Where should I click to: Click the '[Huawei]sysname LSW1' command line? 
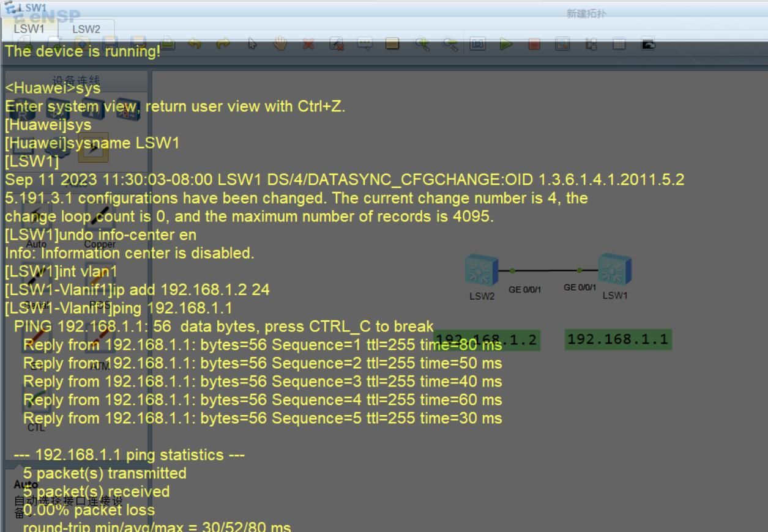tap(92, 143)
